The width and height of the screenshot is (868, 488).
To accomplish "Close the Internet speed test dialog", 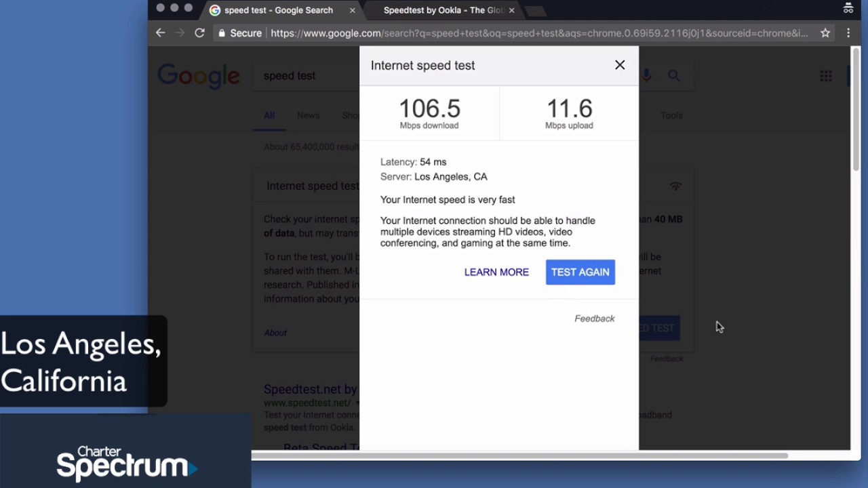I will [620, 65].
